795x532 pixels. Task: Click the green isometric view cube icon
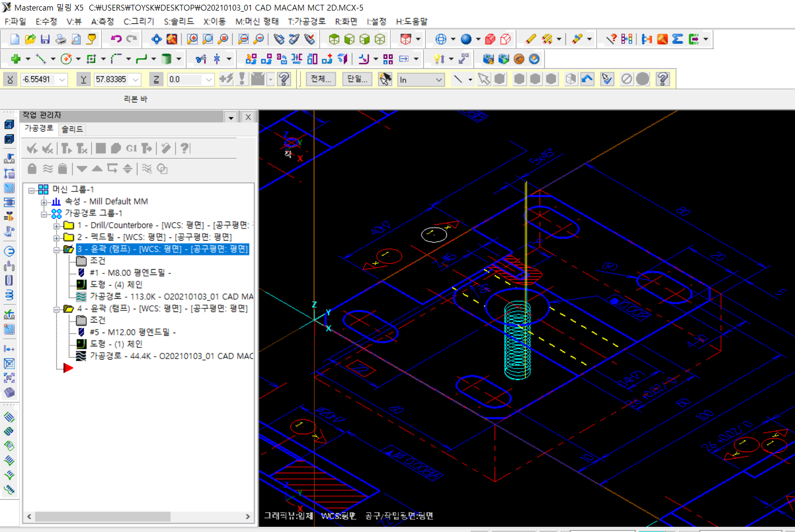click(334, 39)
